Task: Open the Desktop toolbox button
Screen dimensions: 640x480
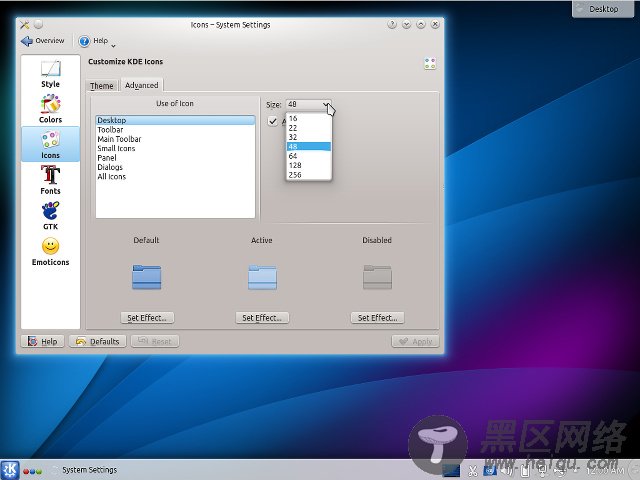Action: (603, 9)
